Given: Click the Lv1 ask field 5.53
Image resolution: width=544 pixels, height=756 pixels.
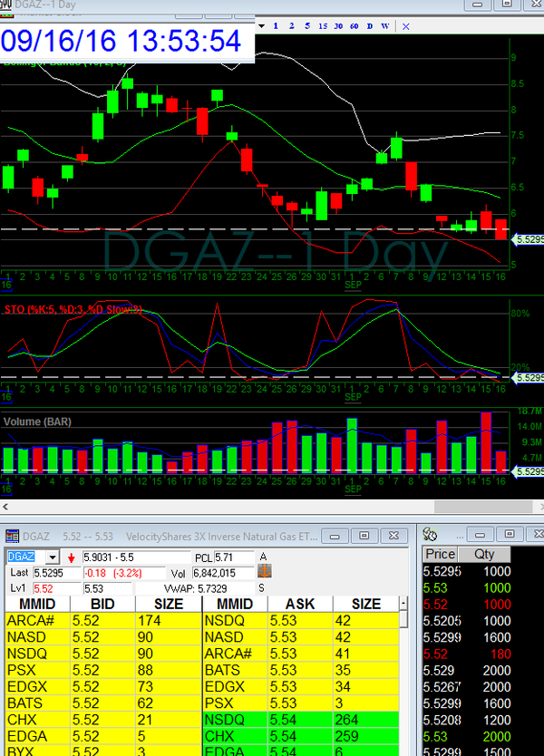Looking at the screenshot, I should point(107,588).
